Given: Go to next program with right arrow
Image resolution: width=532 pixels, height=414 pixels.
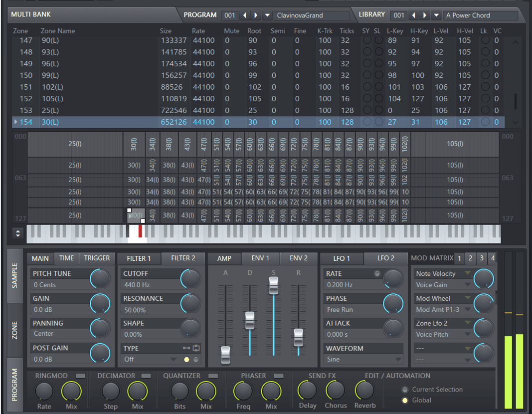Looking at the screenshot, I should [256, 15].
